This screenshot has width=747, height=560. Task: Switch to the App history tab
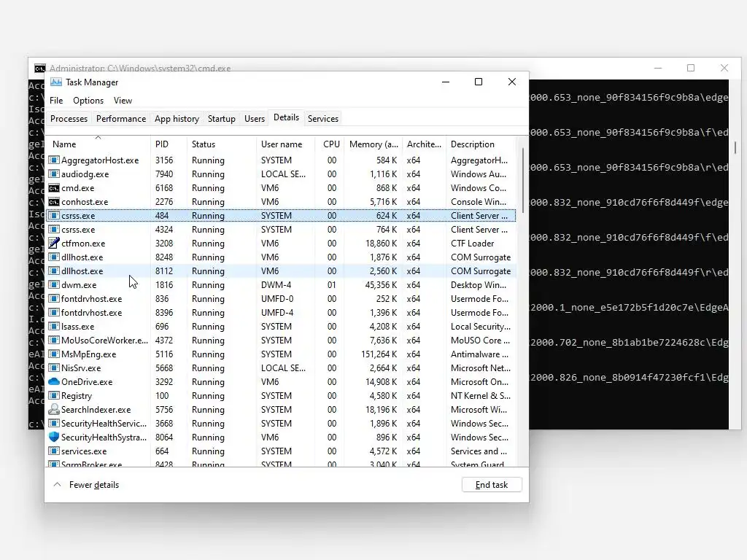[x=177, y=119]
